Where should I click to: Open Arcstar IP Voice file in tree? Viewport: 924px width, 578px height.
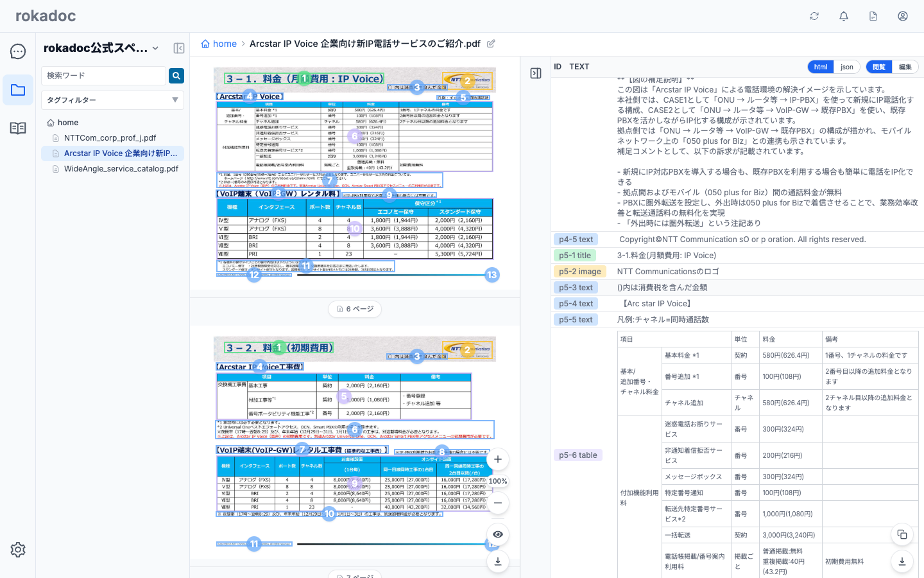tap(112, 153)
